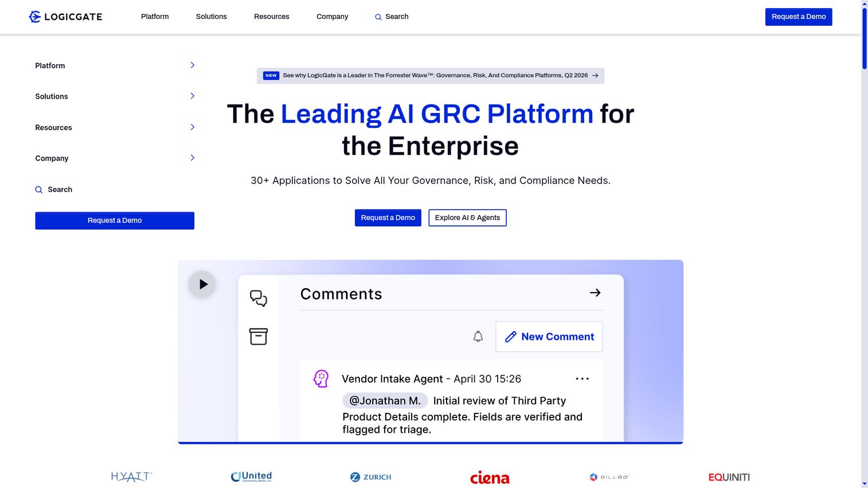Screen dimensions: 868x488
Task: Click the Hyatt logo
Action: pyautogui.click(x=132, y=477)
